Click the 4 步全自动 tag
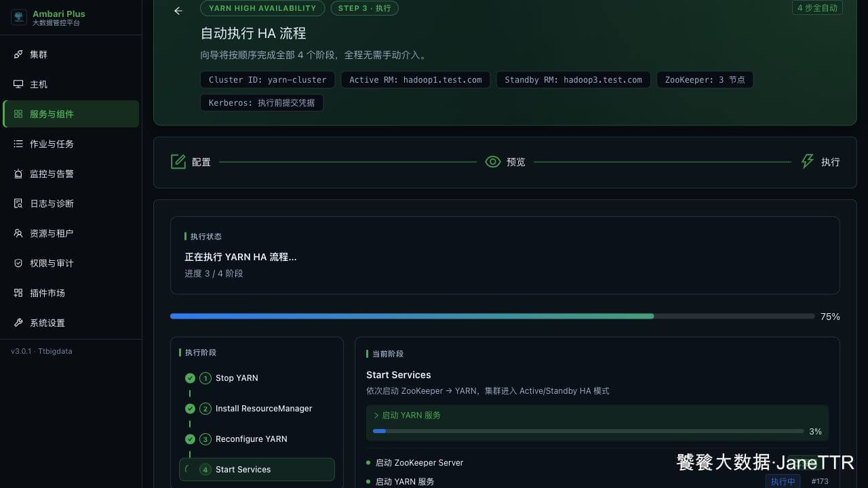This screenshot has height=488, width=868. (817, 8)
